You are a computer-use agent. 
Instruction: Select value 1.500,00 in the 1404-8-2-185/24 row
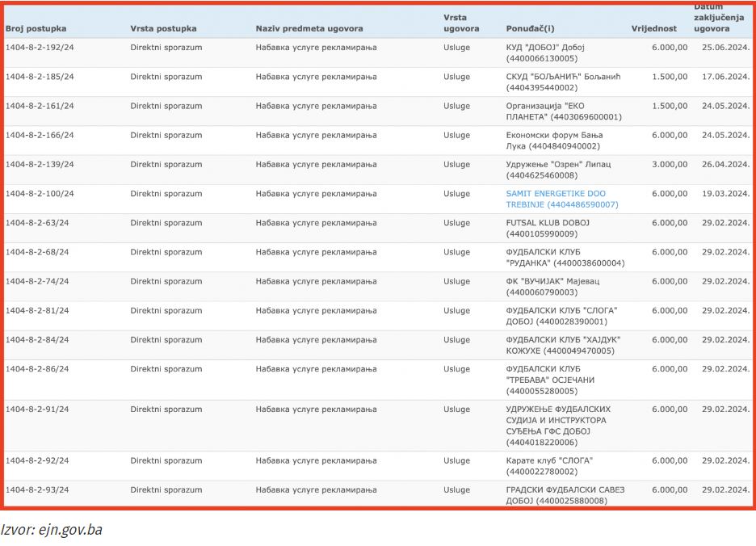pos(670,77)
